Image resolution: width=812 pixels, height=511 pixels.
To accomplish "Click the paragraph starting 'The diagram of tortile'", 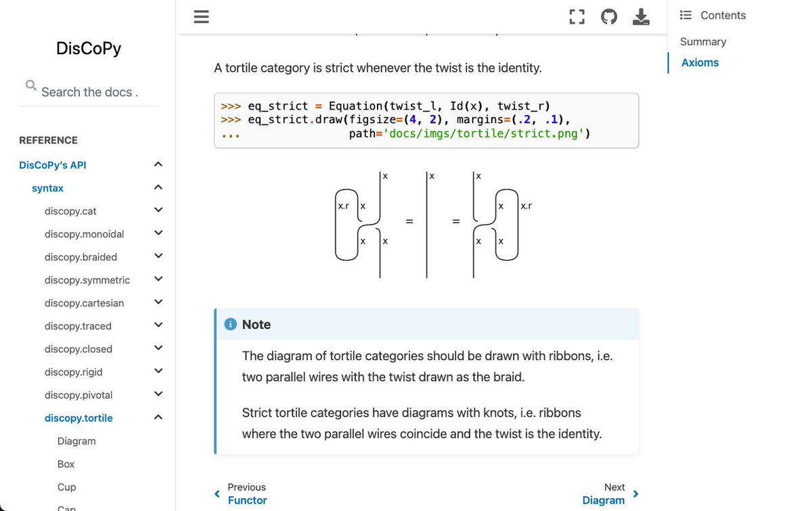I will pyautogui.click(x=427, y=366).
